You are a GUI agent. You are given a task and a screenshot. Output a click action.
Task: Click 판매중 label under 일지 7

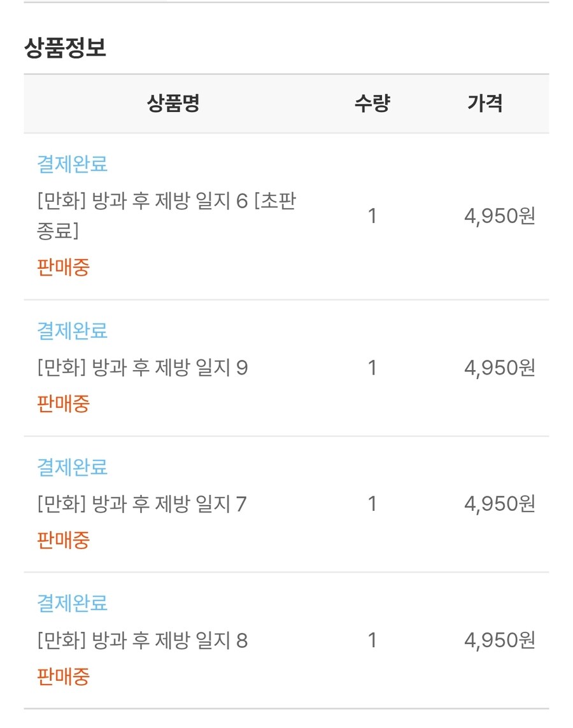64,540
